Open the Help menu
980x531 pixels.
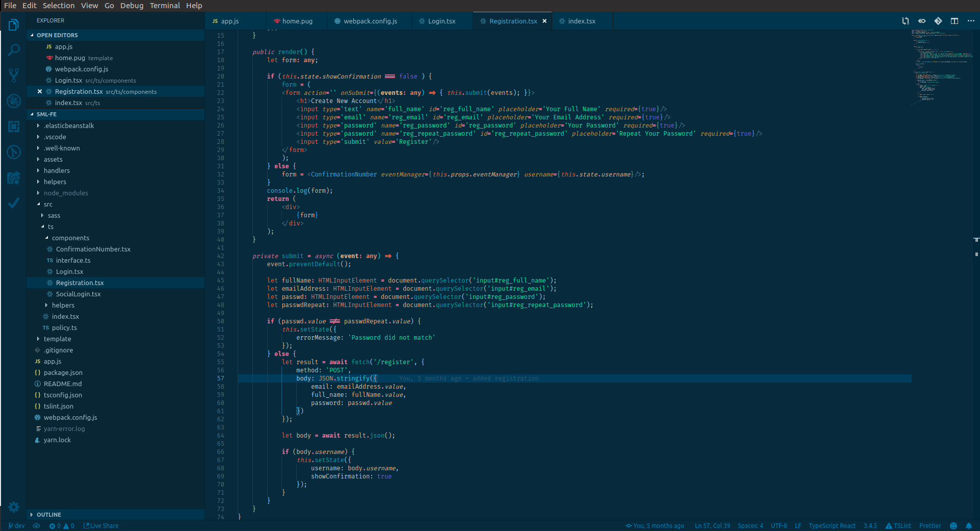tap(194, 6)
